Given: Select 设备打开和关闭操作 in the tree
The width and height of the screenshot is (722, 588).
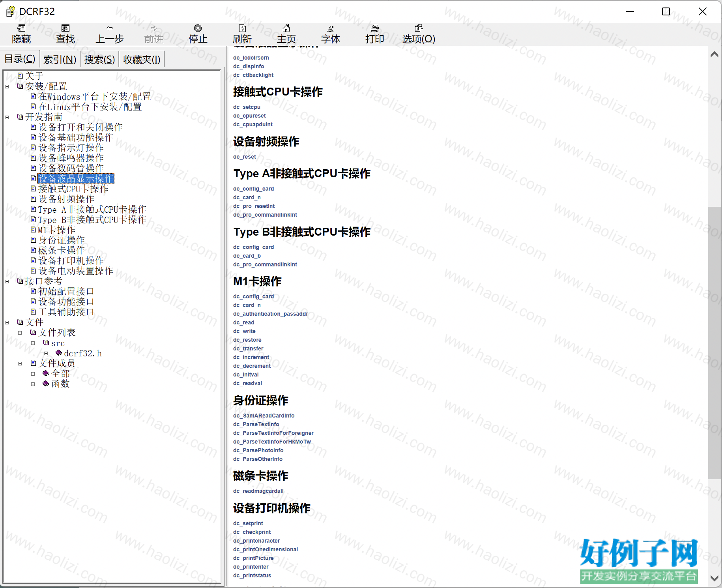Looking at the screenshot, I should (x=80, y=127).
